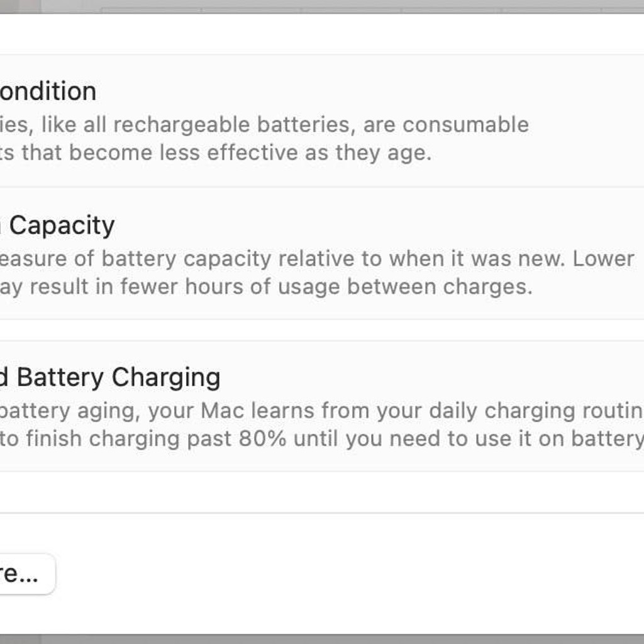Screen dimensions: 644x644
Task: Click the words "when it was new."
Action: (478, 258)
